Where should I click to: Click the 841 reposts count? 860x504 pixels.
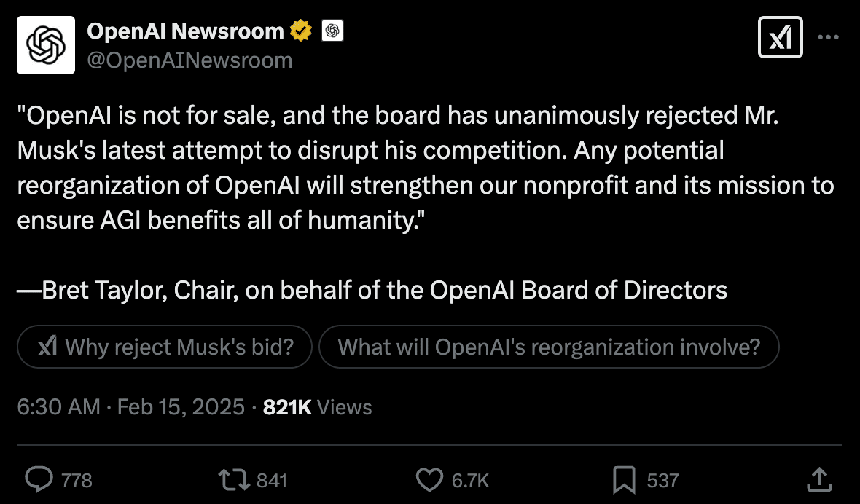click(272, 480)
